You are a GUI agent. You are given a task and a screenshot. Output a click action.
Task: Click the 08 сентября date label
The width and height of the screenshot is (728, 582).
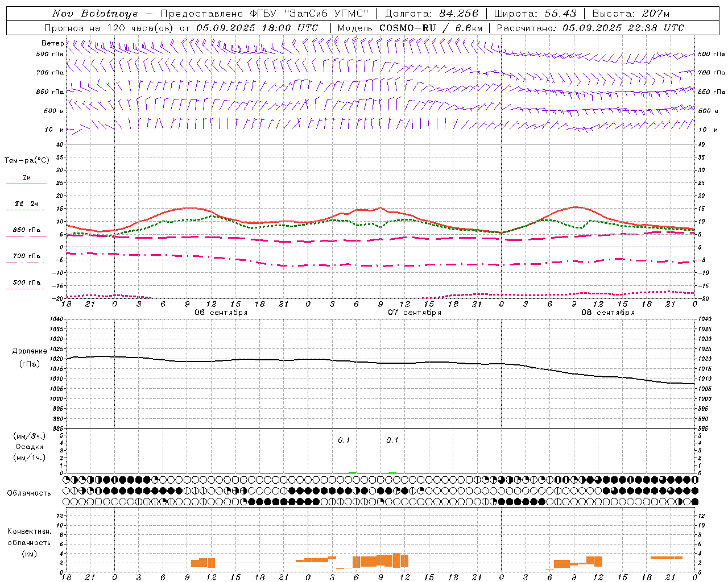click(x=608, y=312)
